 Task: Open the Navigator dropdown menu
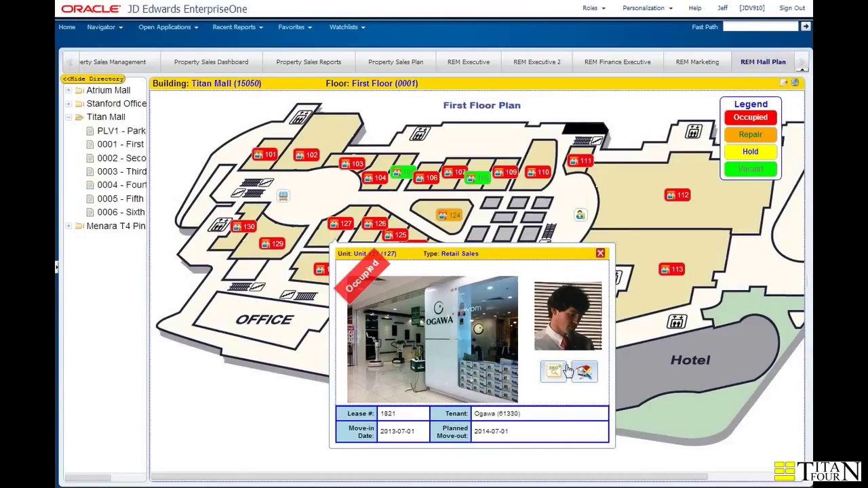104,27
